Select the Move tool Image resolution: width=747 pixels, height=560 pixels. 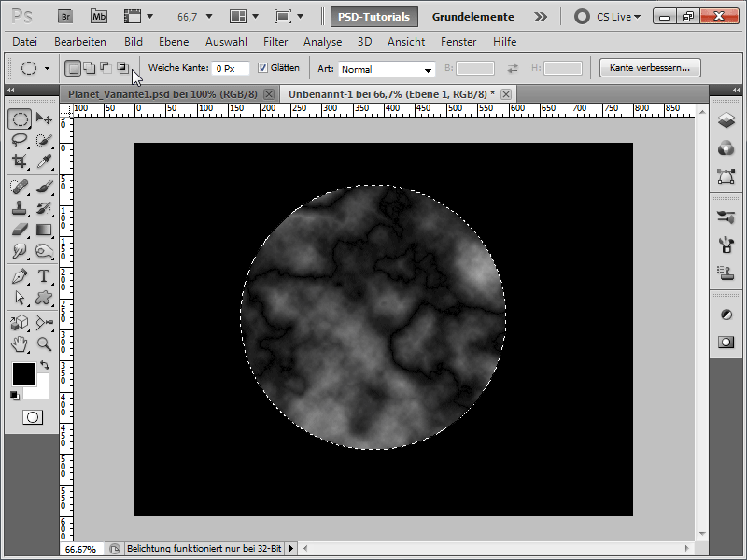coord(44,119)
